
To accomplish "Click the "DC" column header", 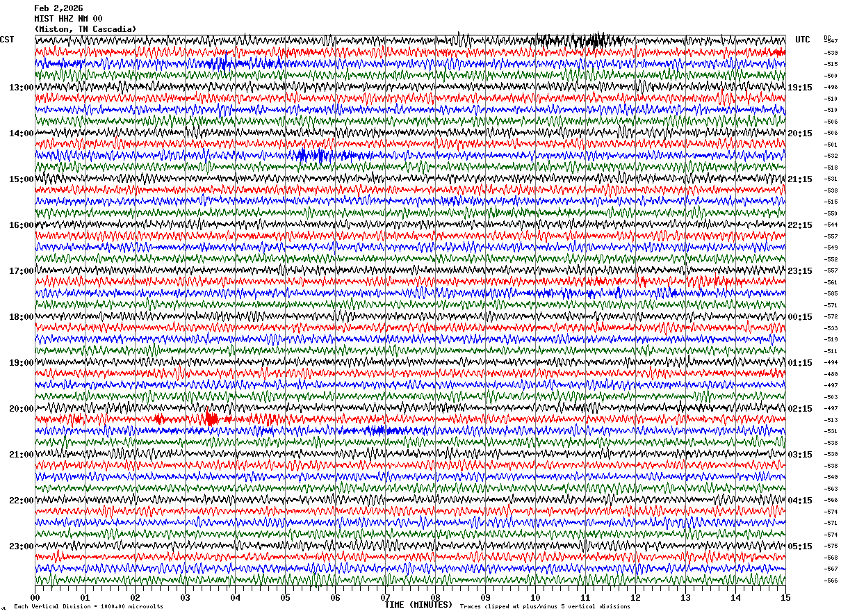I will point(827,38).
